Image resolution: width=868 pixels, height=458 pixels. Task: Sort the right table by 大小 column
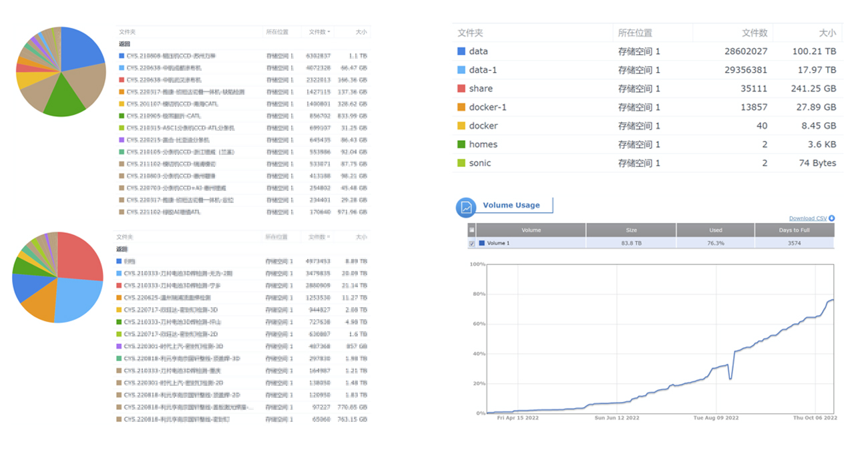827,33
